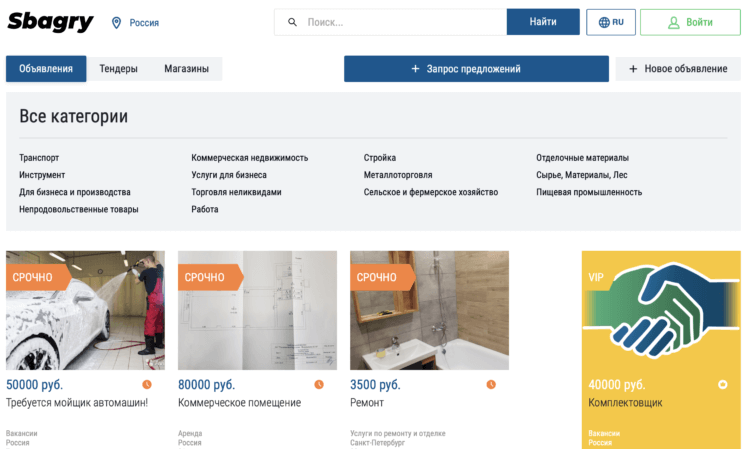Open Торговля неликвидами category

click(x=236, y=192)
